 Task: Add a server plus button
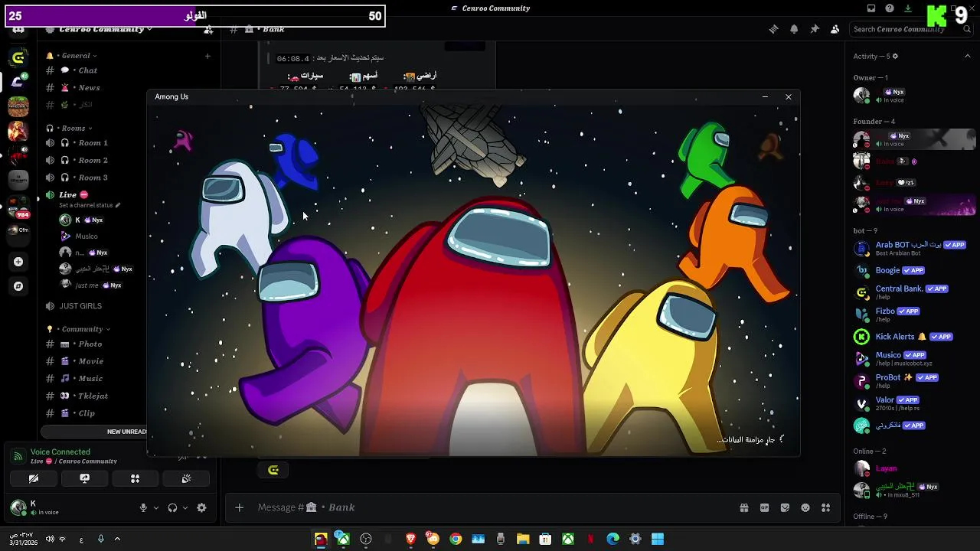[18, 262]
